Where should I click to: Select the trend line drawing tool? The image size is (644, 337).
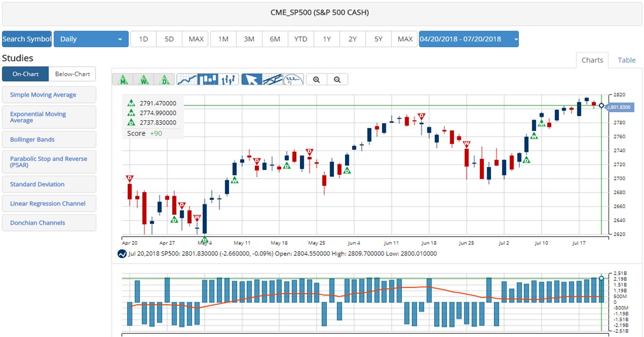[x=272, y=79]
